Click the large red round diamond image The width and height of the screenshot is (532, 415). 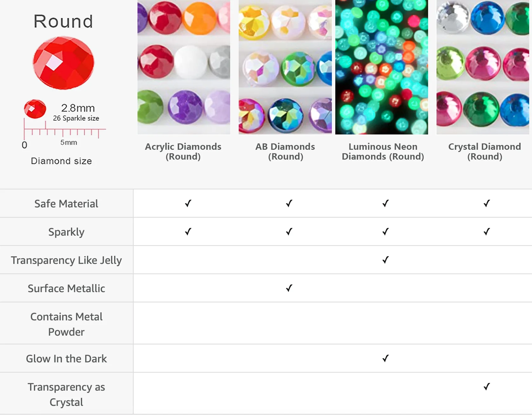coord(63,63)
